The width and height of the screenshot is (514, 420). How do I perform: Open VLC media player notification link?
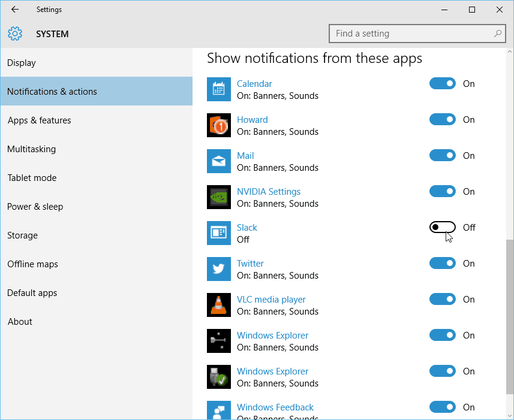point(272,300)
